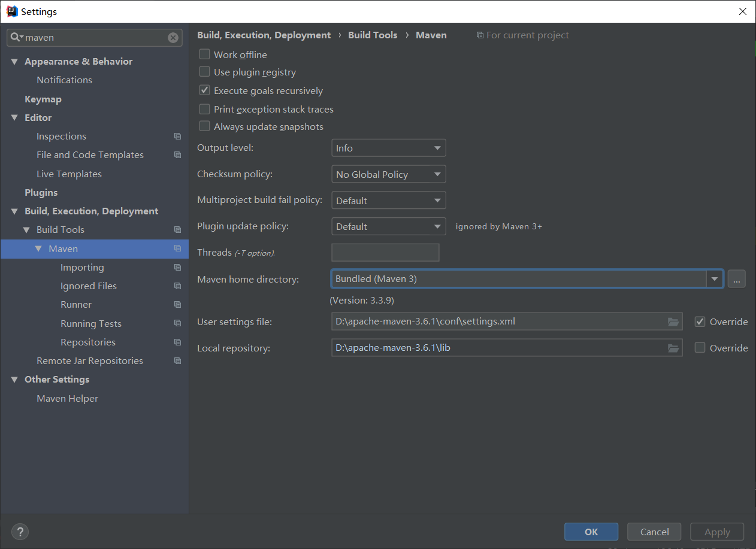Image resolution: width=756 pixels, height=549 pixels.
Task: Uncheck Execute goals recursively
Action: tap(205, 91)
